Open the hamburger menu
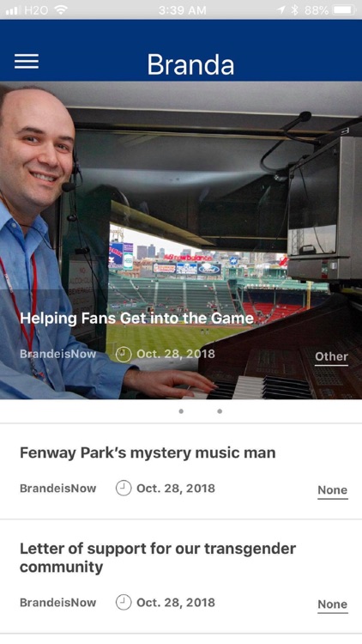The height and width of the screenshot is (644, 362). click(x=27, y=62)
